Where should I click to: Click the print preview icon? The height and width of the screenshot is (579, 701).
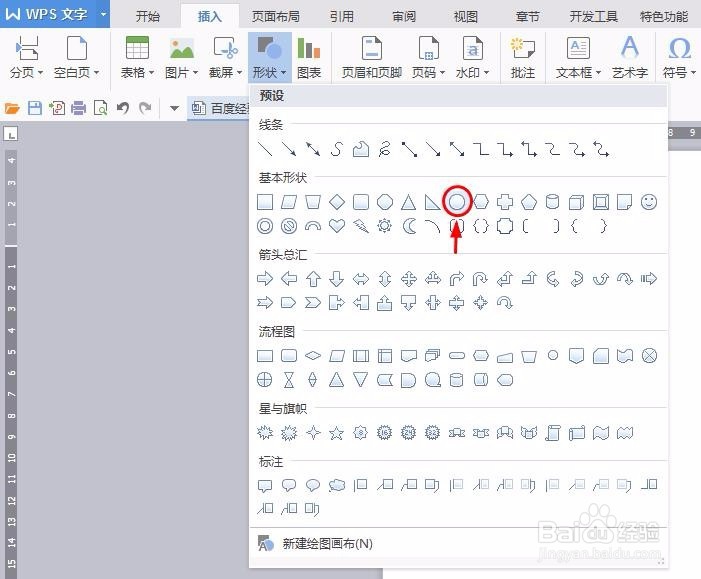click(101, 108)
